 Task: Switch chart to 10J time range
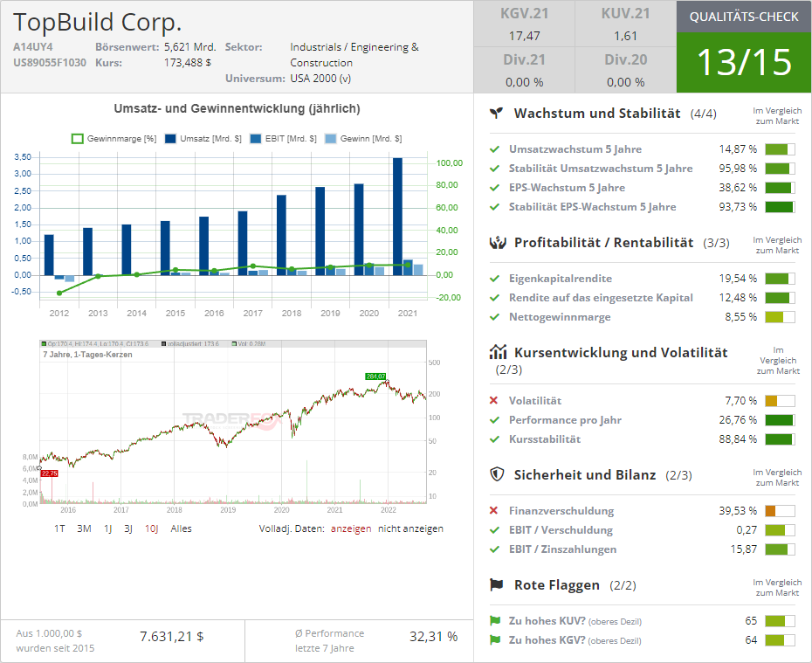[x=152, y=528]
